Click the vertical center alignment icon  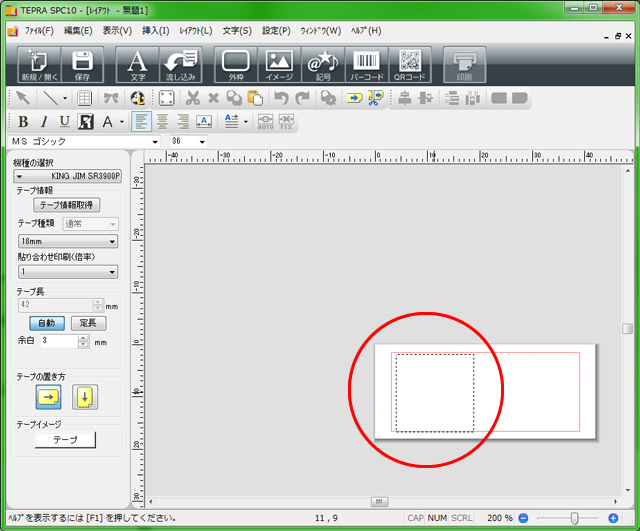(x=425, y=98)
